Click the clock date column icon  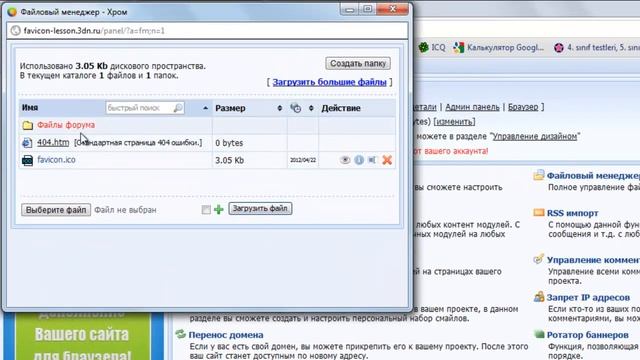tap(296, 108)
